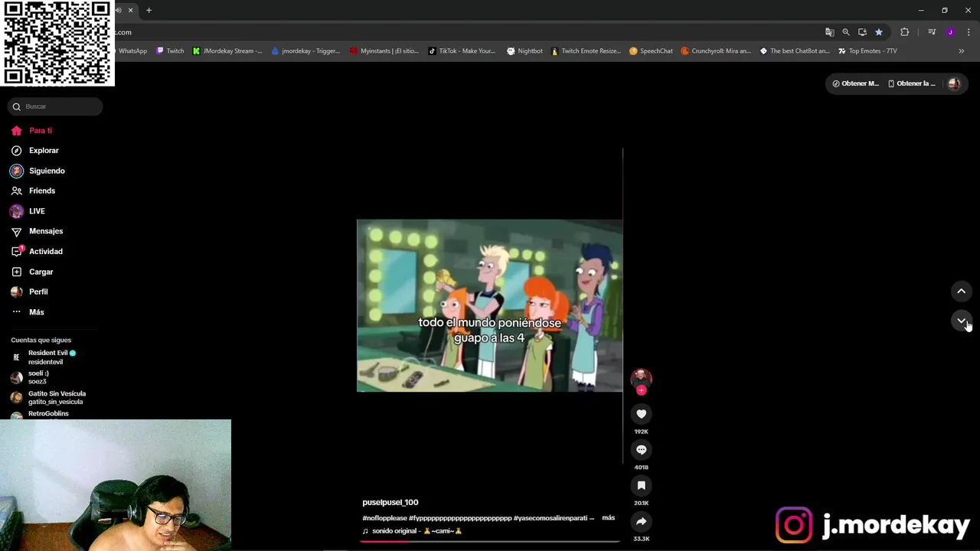Open the Chrome three-dot menu

pyautogui.click(x=969, y=32)
